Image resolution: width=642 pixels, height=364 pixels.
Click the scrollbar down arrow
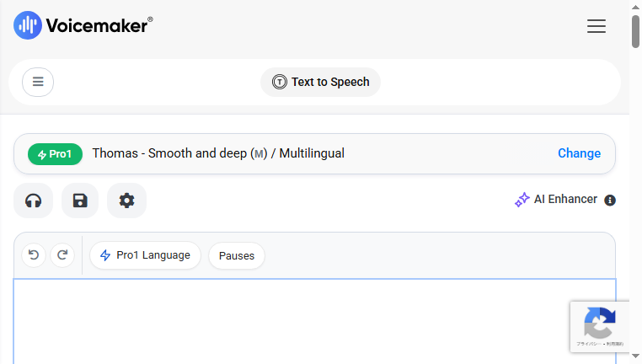pyautogui.click(x=635, y=356)
